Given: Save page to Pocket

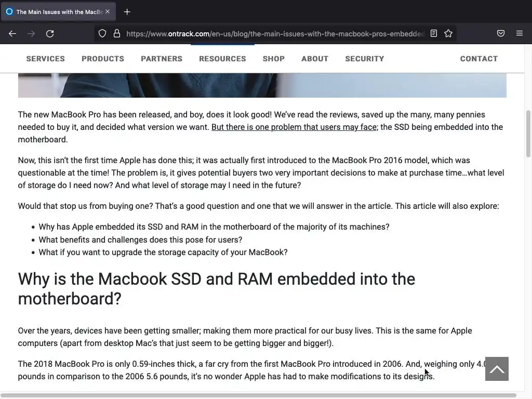Looking at the screenshot, I should 500,33.
